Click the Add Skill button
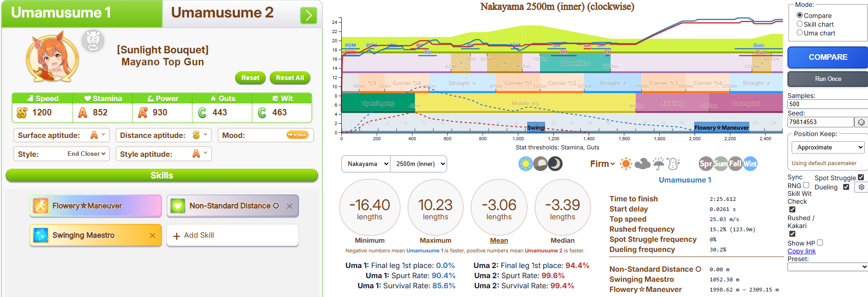868x297 pixels. (x=233, y=235)
